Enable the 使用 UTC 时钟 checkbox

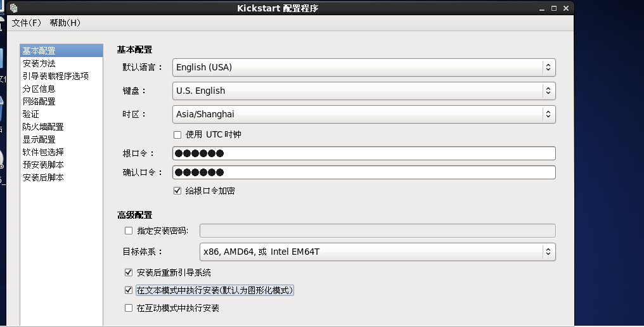coord(177,134)
